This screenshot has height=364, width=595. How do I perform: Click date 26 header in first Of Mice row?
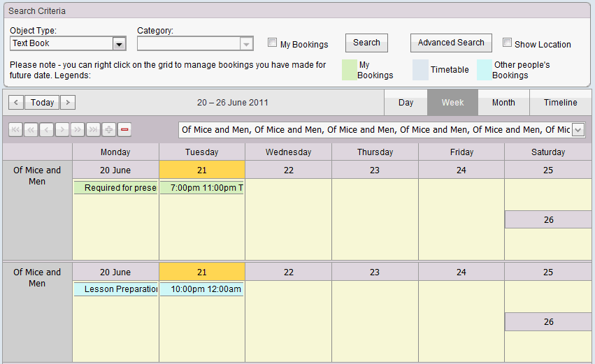click(548, 219)
